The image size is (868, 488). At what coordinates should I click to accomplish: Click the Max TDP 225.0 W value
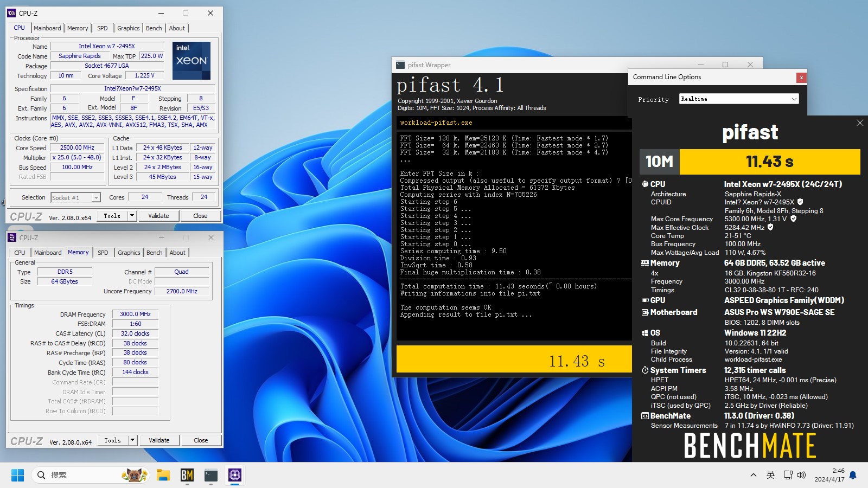pyautogui.click(x=152, y=56)
